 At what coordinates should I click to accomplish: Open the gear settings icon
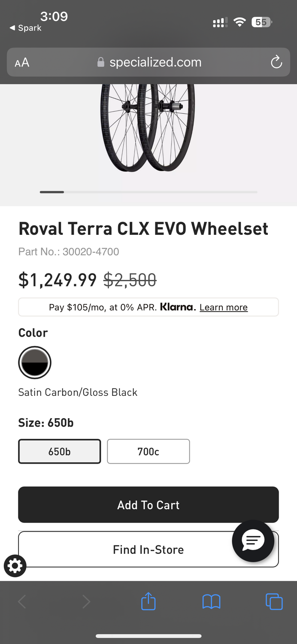(x=15, y=566)
